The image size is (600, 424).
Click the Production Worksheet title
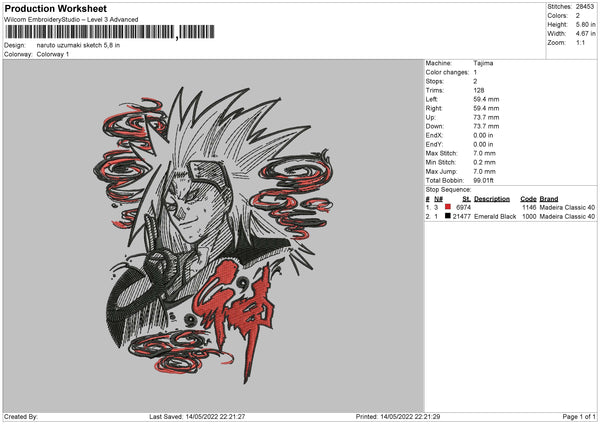[56, 8]
